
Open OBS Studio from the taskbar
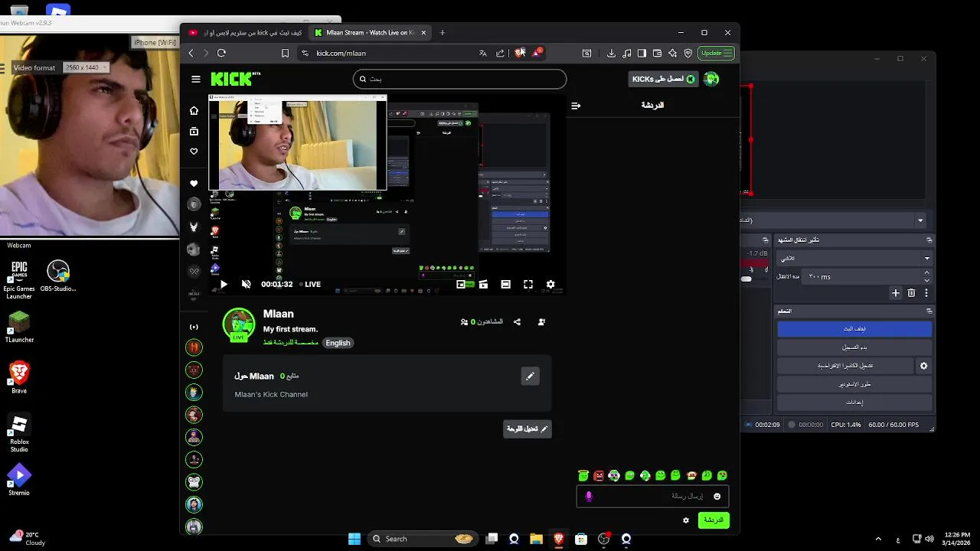(x=604, y=539)
